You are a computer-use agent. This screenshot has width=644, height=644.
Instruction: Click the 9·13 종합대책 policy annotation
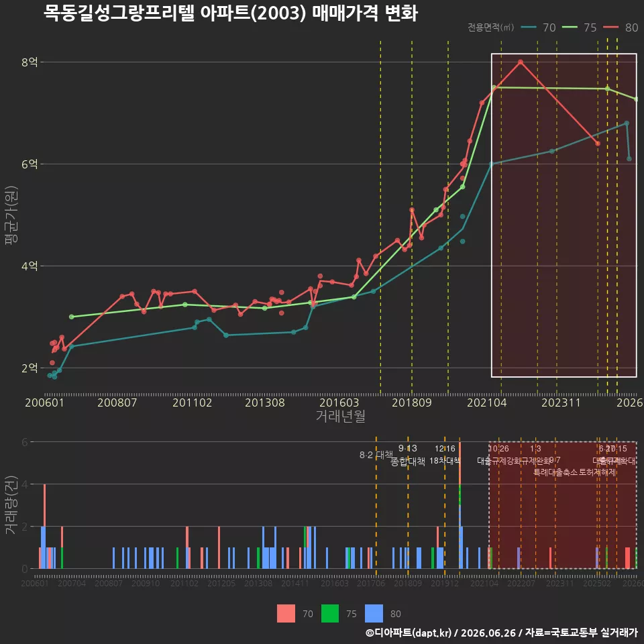[x=407, y=455]
